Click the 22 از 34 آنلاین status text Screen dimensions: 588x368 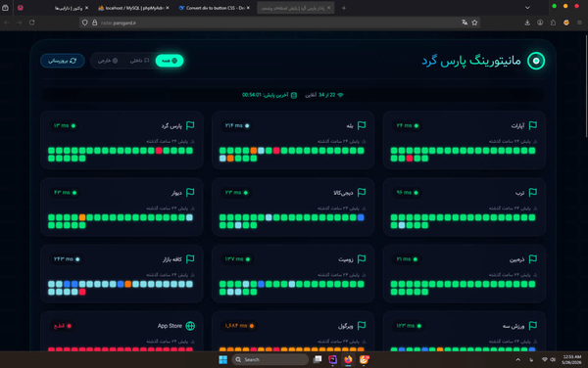pos(324,95)
